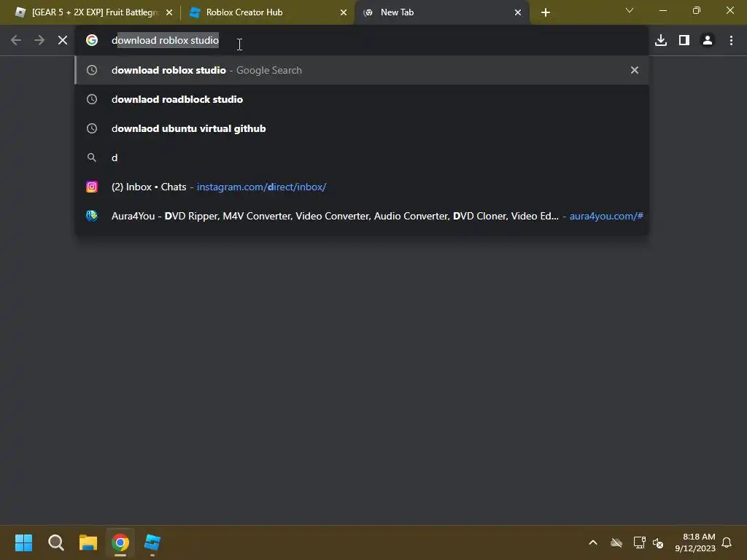747x560 pixels.
Task: Click the Instagram icon in suggestions
Action: (x=92, y=187)
